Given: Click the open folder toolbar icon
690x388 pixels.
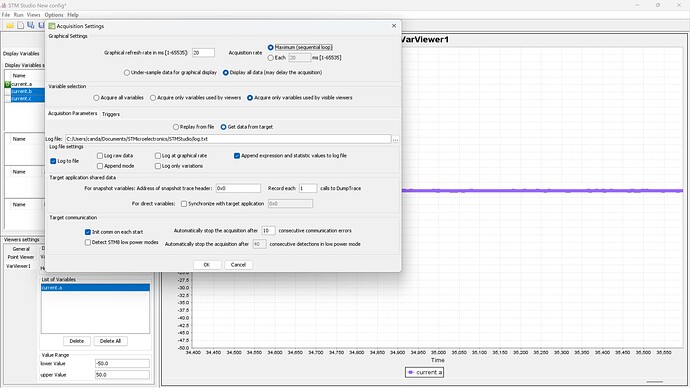Looking at the screenshot, I should pos(10,26).
